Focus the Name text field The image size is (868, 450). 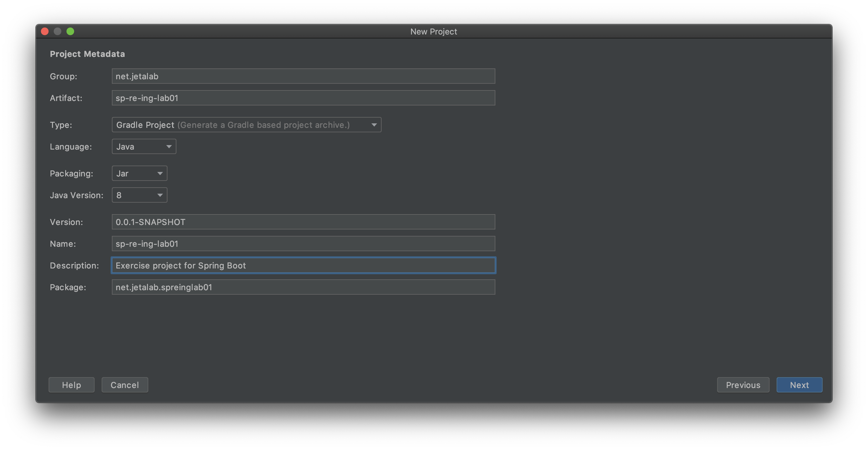[303, 244]
